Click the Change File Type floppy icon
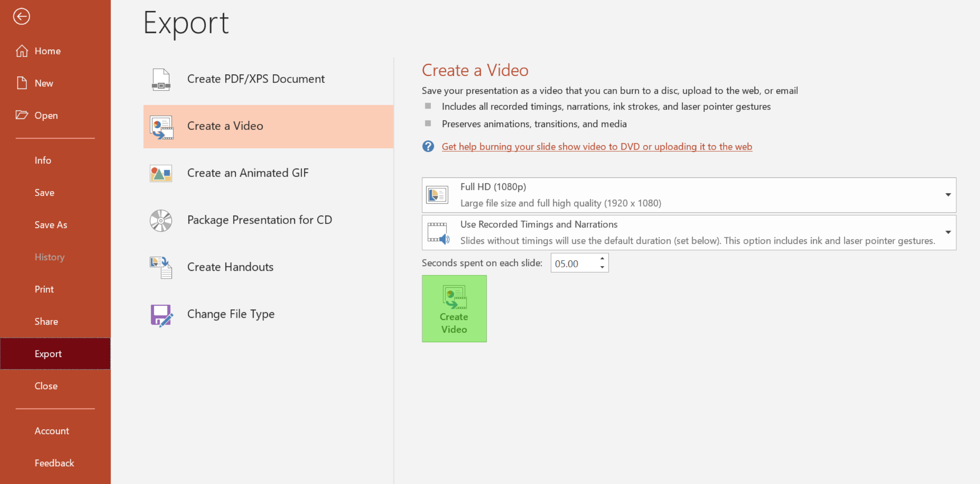The width and height of the screenshot is (980, 484). 161,315
